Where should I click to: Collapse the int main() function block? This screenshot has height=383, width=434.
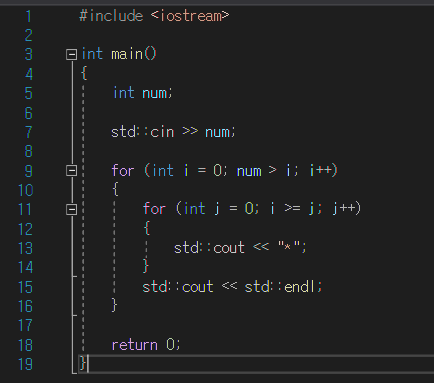(71, 54)
